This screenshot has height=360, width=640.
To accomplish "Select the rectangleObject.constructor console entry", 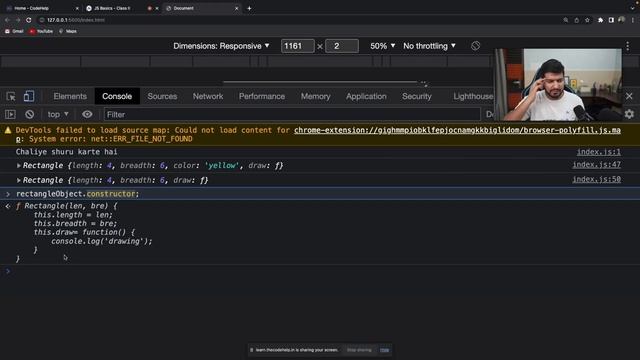I will point(320,194).
